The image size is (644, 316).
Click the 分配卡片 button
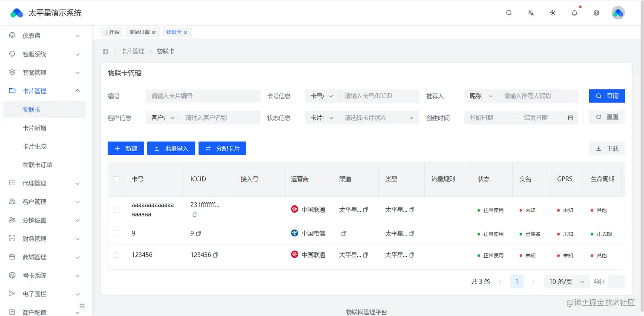[x=222, y=148]
